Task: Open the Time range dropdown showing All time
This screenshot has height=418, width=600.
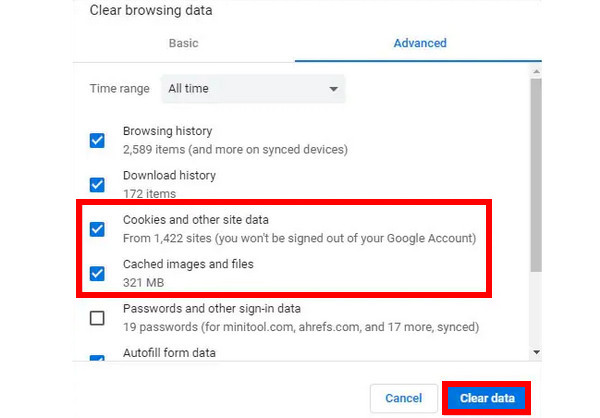Action: (x=253, y=89)
